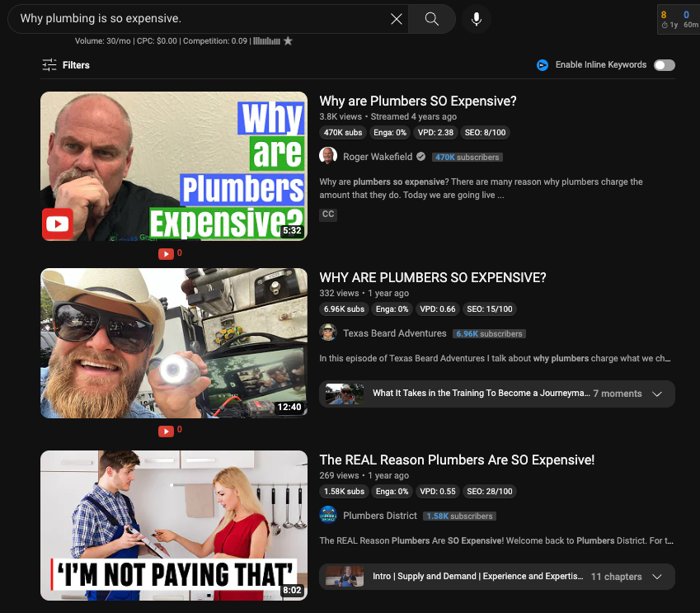
Task: Click the 'VPD: 0.55' stat pill
Action: click(x=438, y=492)
